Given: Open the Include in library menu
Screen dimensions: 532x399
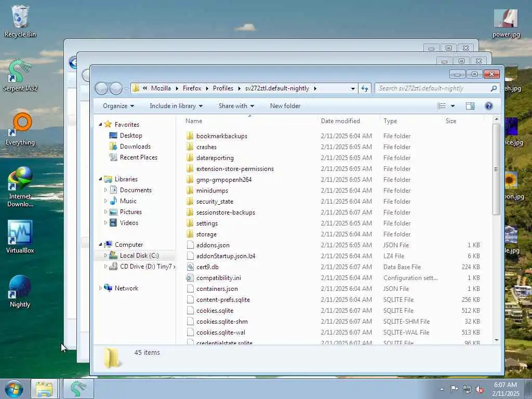Looking at the screenshot, I should [x=176, y=106].
